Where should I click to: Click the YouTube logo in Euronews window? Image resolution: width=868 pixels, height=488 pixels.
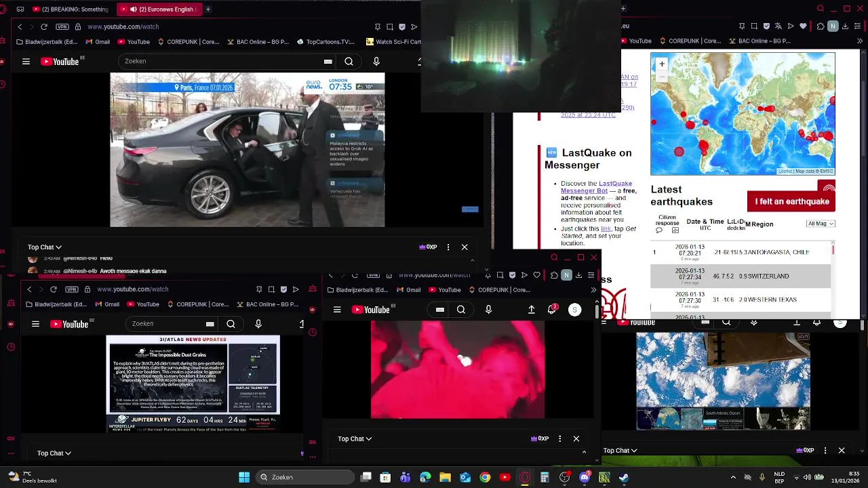(61, 62)
